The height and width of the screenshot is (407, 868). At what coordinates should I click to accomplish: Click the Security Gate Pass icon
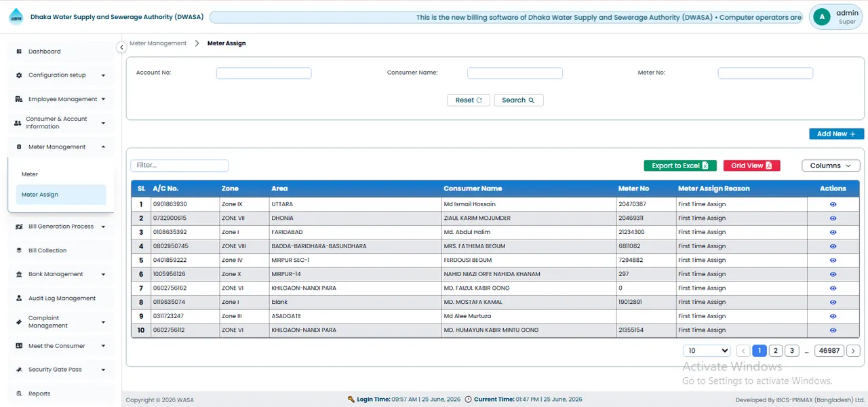tap(20, 370)
